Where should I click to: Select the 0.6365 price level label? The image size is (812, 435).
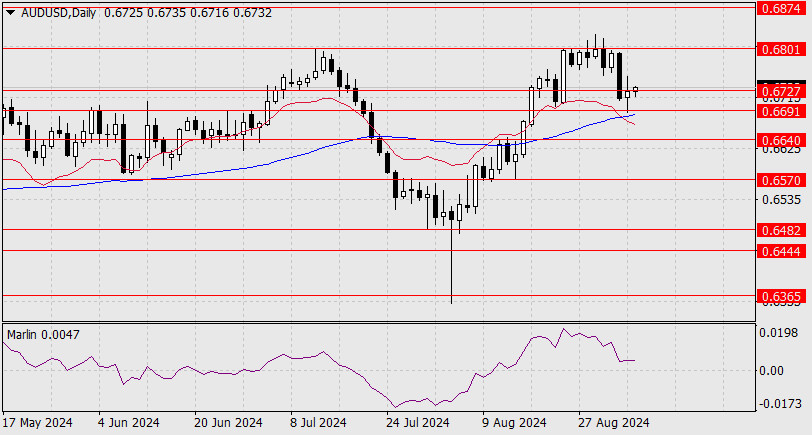click(782, 296)
